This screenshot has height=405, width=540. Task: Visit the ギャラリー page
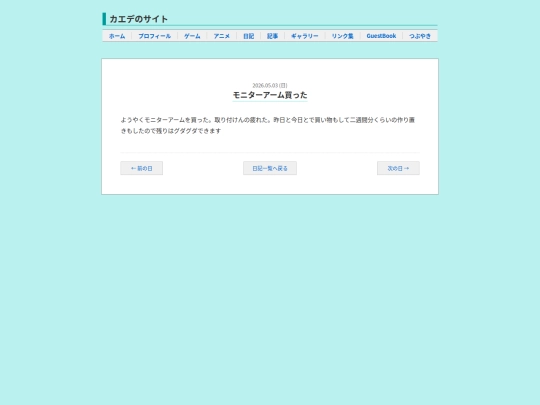[x=304, y=36]
